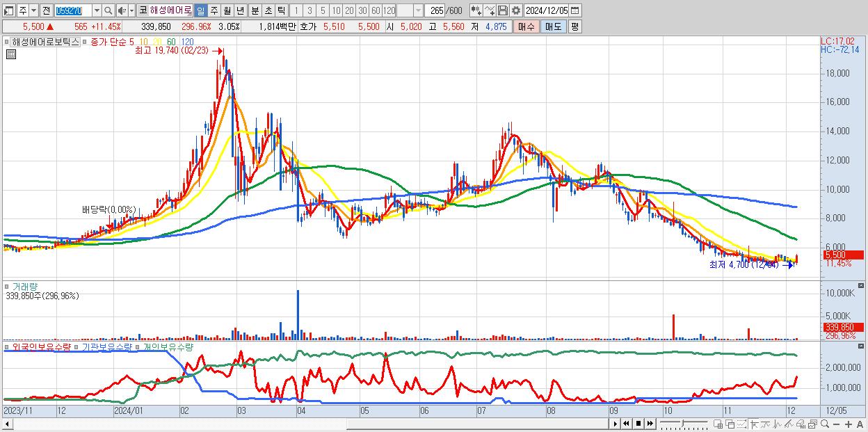Click the replay speed slider handle

pyautogui.click(x=682, y=423)
